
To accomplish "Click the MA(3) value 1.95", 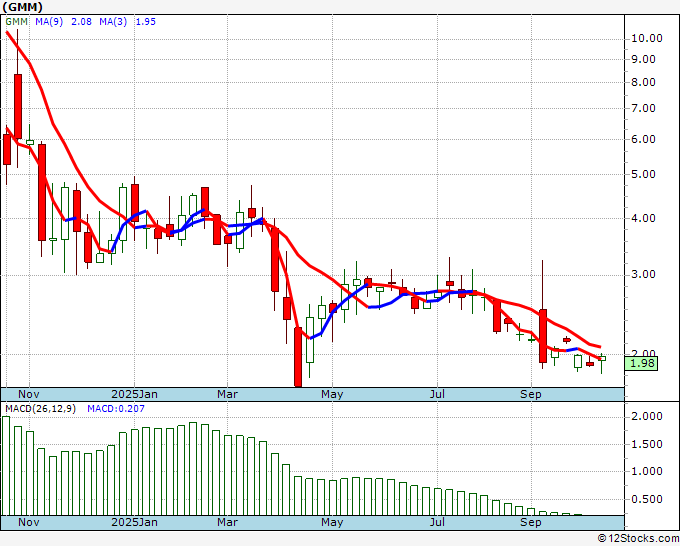I will pos(145,22).
